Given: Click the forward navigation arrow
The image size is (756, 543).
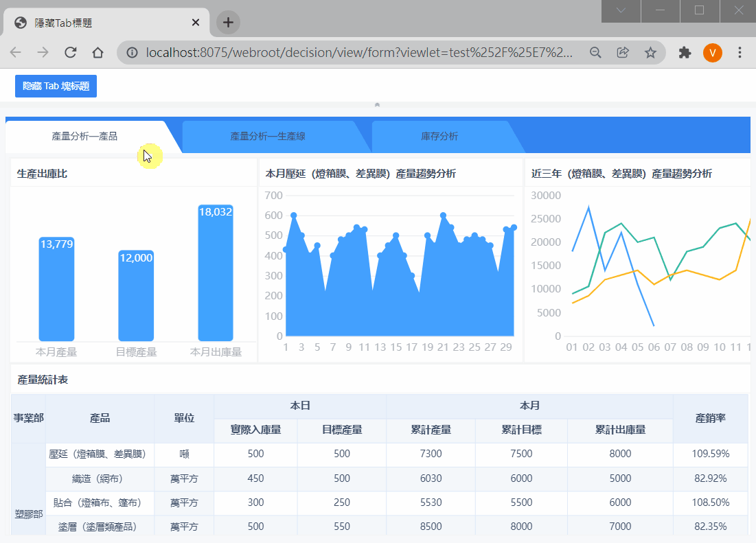Looking at the screenshot, I should pos(43,52).
